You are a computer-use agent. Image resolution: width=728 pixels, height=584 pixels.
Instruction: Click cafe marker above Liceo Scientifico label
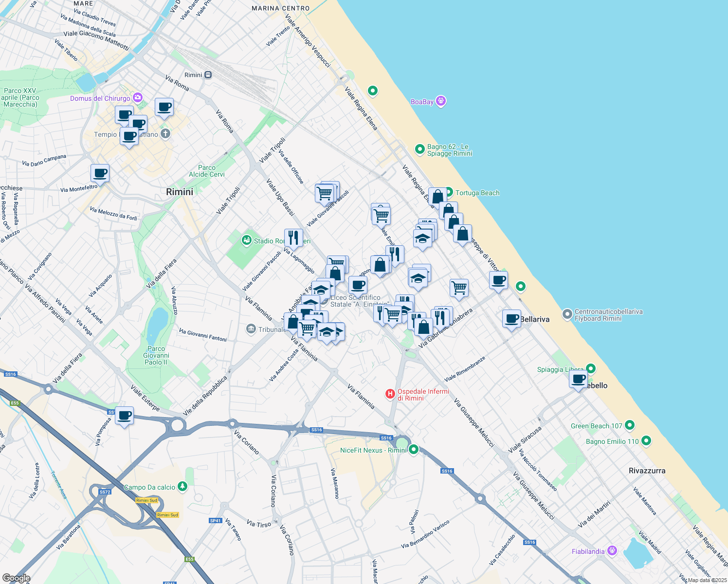pos(358,286)
